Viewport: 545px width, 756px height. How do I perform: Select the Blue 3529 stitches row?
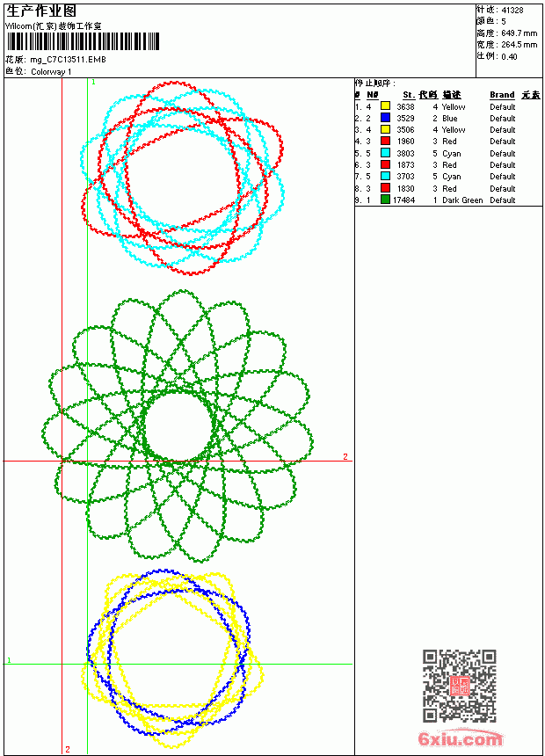[x=448, y=118]
